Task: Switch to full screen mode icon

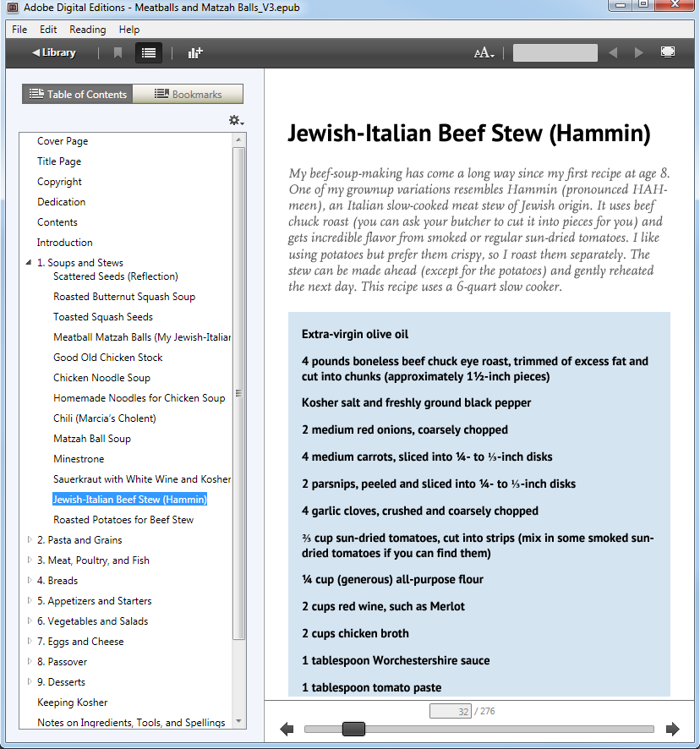Action: point(668,52)
